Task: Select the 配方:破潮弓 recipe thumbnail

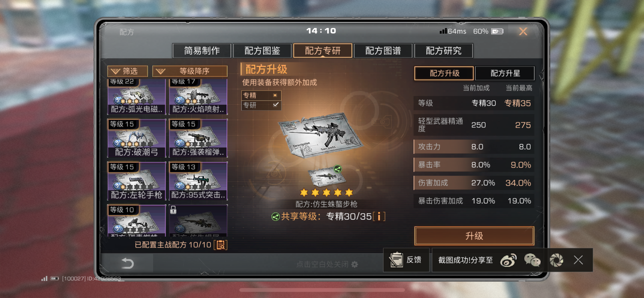Action: (x=137, y=138)
